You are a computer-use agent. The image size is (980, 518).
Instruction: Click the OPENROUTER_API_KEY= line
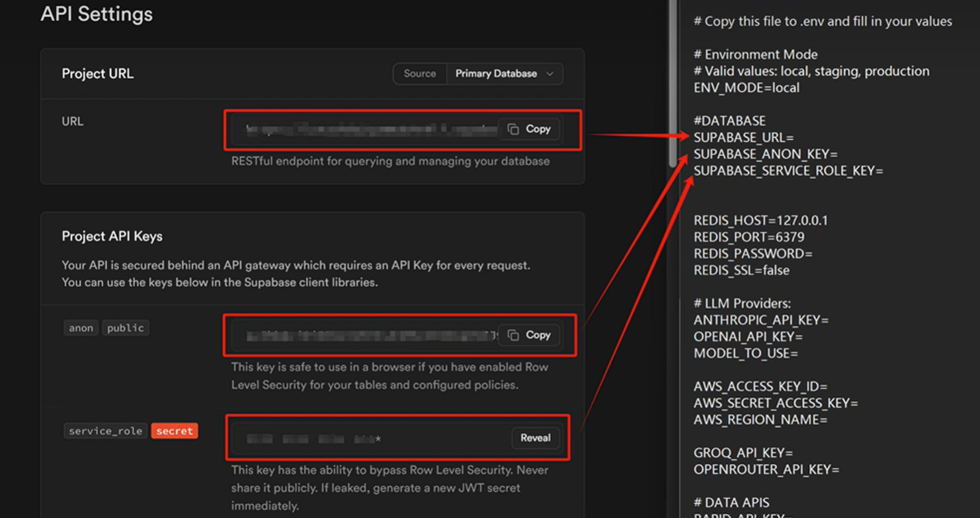tap(766, 470)
